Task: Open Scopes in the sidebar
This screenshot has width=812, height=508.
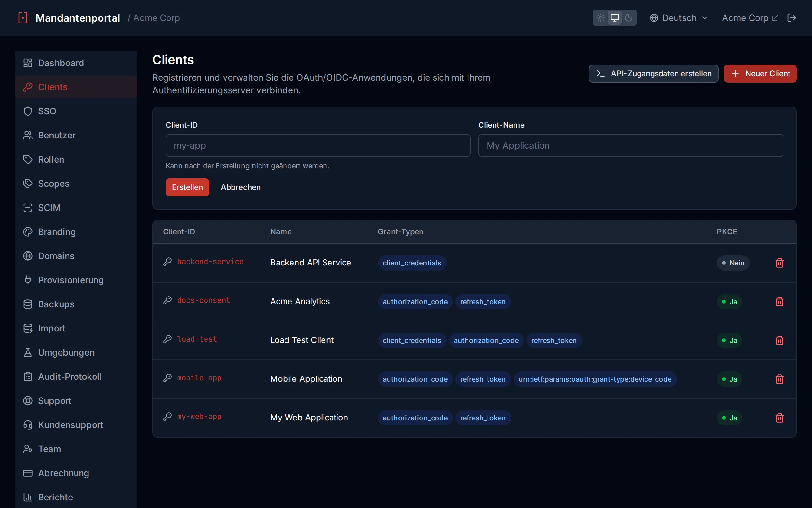Action: click(76, 184)
